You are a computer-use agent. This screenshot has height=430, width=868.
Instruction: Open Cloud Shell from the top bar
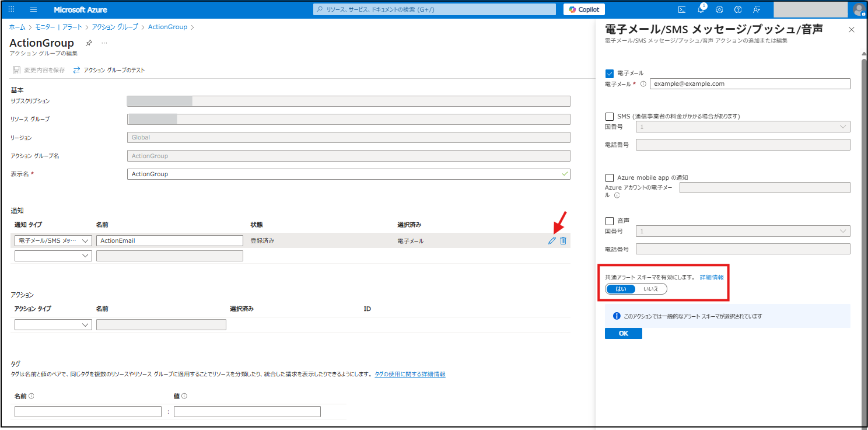[x=681, y=9]
